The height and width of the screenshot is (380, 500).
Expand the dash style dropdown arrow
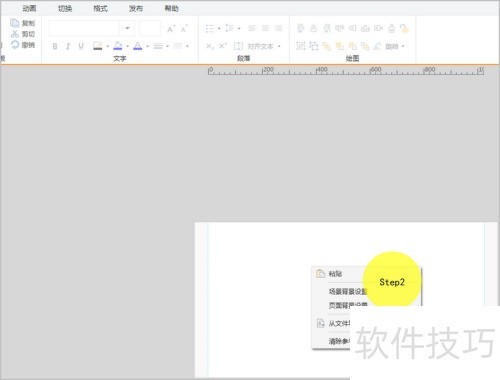point(187,46)
